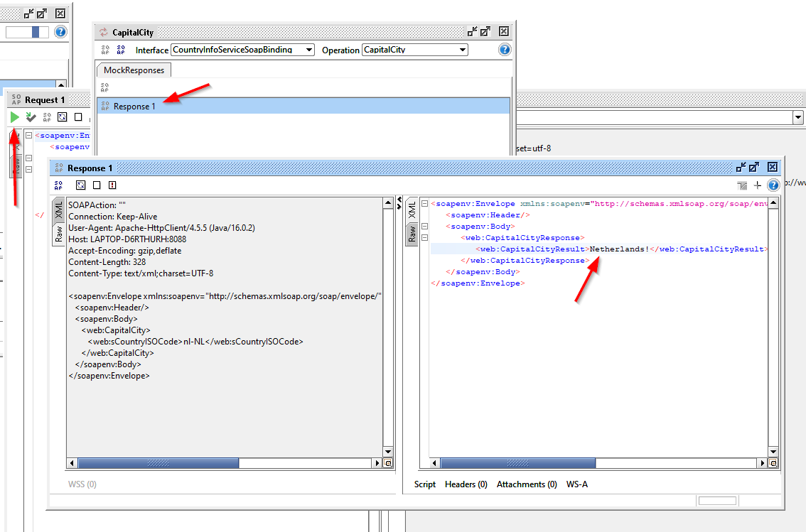This screenshot has width=806, height=532.
Task: Collapse the soapenv:Body node in response XML
Action: [x=424, y=226]
